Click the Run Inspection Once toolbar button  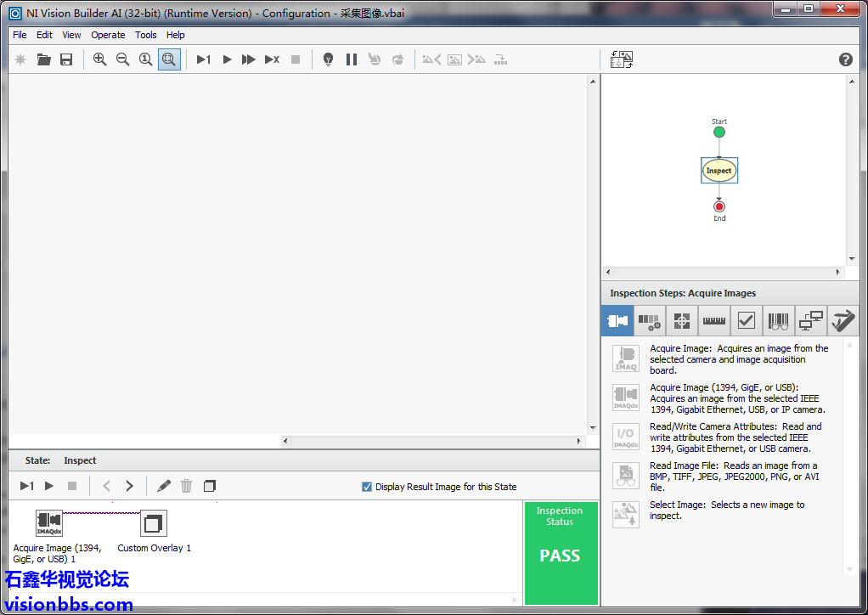[x=204, y=59]
